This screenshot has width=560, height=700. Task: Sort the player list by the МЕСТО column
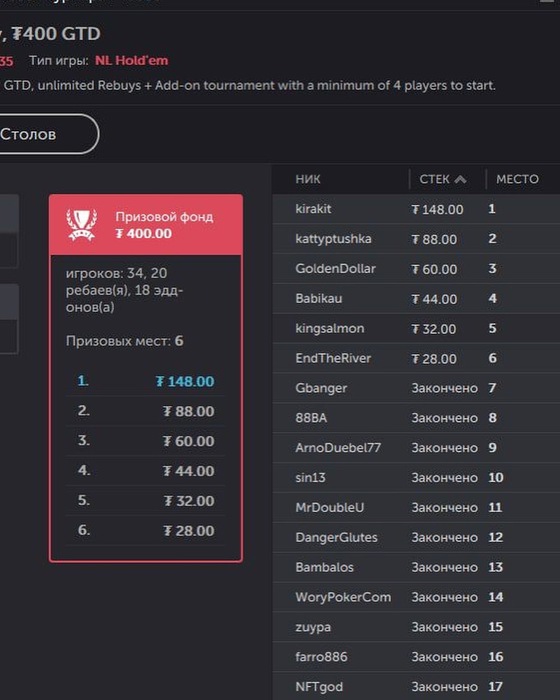517,179
